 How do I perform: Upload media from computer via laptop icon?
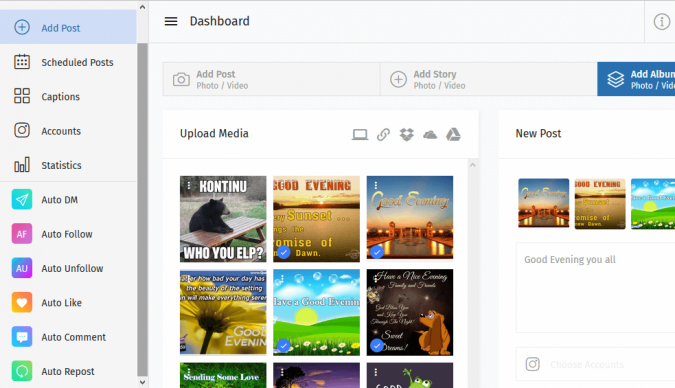[360, 135]
